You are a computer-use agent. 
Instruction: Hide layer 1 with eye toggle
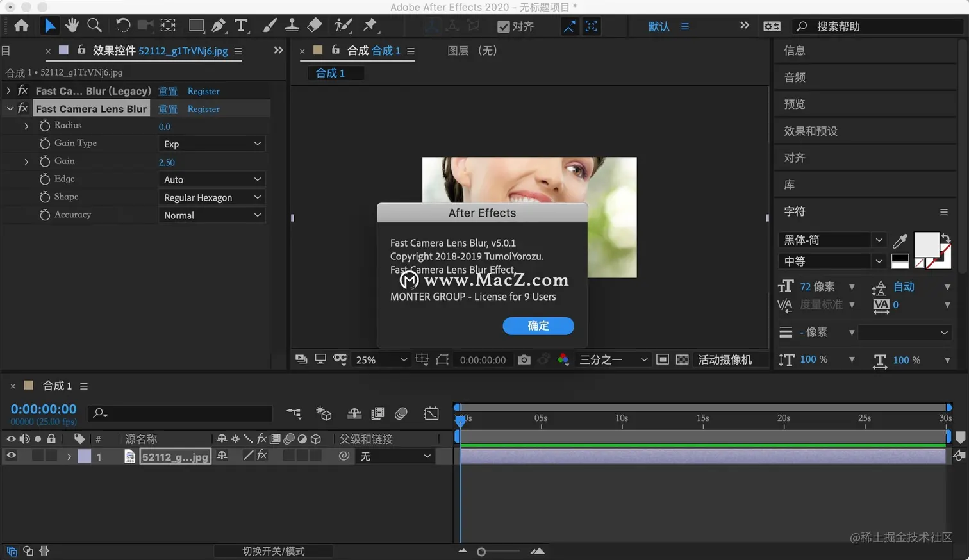[x=11, y=456]
